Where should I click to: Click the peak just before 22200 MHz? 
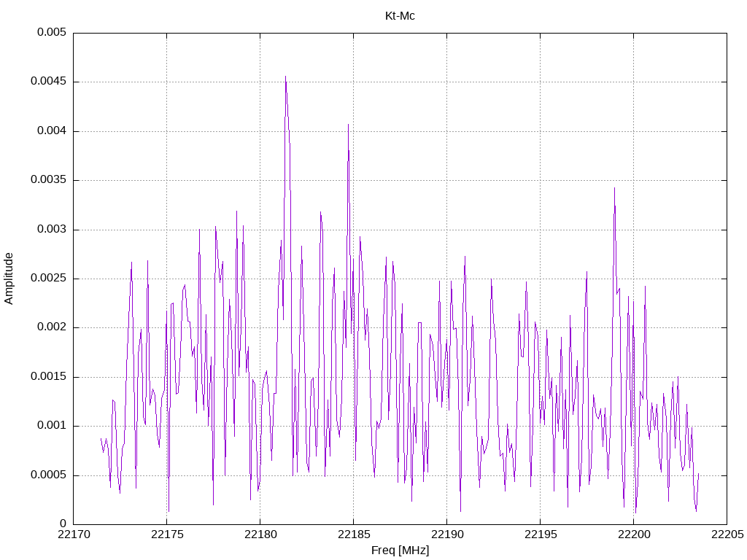pos(614,189)
